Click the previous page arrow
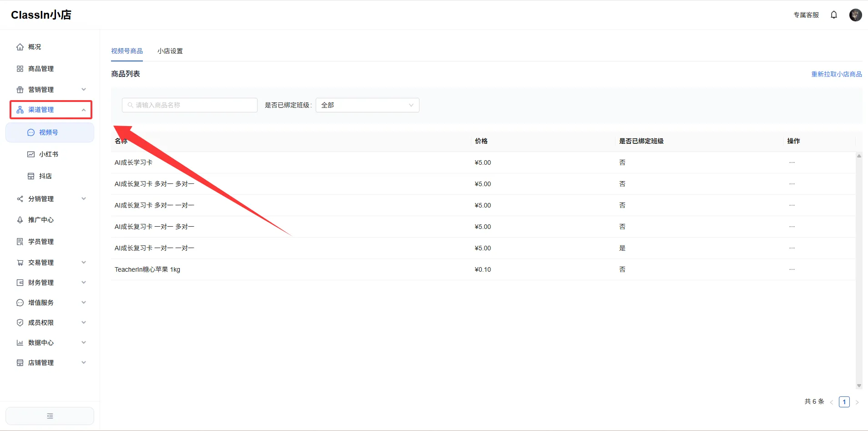Viewport: 868px width, 431px height. tap(832, 402)
